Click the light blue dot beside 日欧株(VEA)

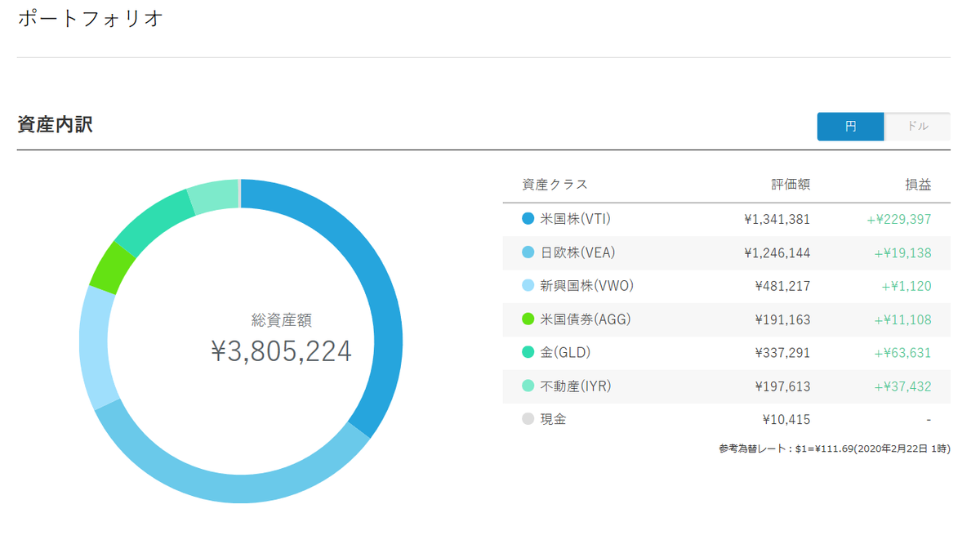pos(528,252)
